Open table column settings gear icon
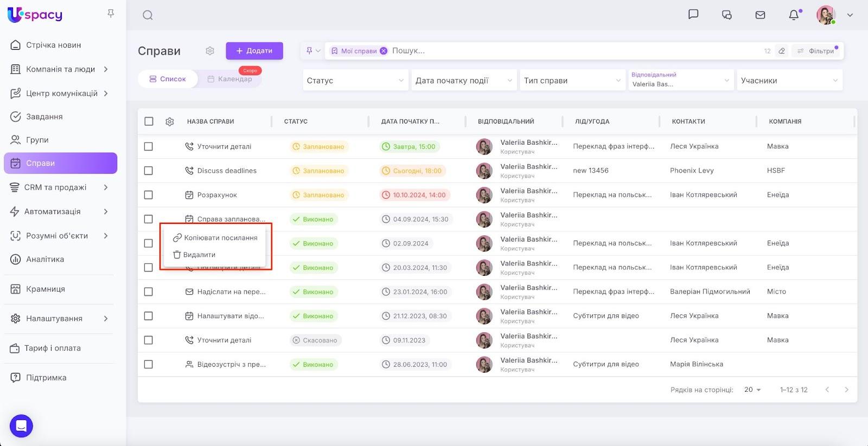The image size is (868, 446). tap(170, 122)
